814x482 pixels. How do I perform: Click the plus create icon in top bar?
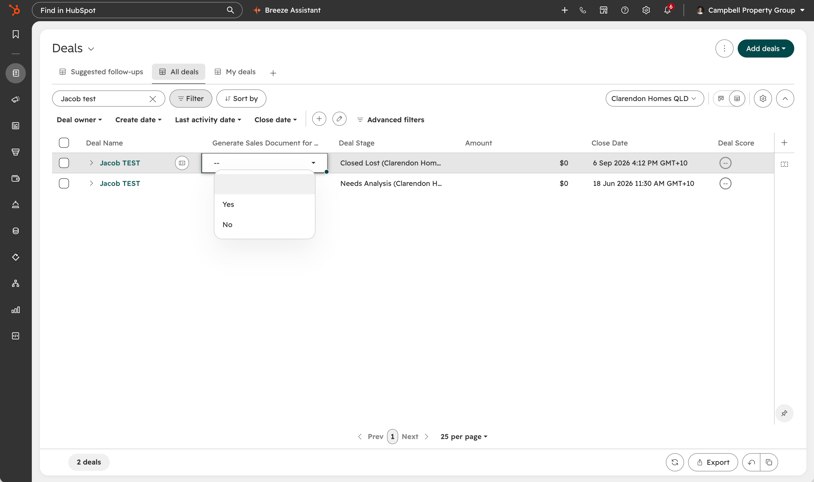coord(564,10)
